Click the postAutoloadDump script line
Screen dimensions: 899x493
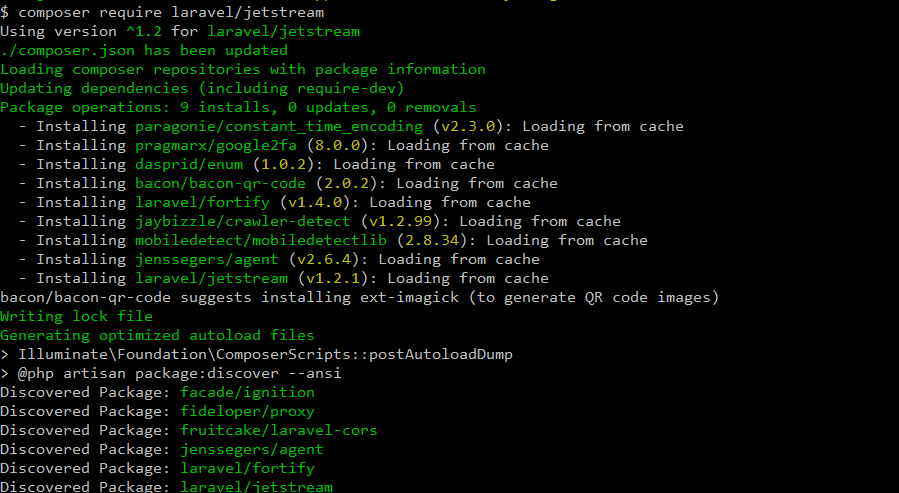click(256, 354)
